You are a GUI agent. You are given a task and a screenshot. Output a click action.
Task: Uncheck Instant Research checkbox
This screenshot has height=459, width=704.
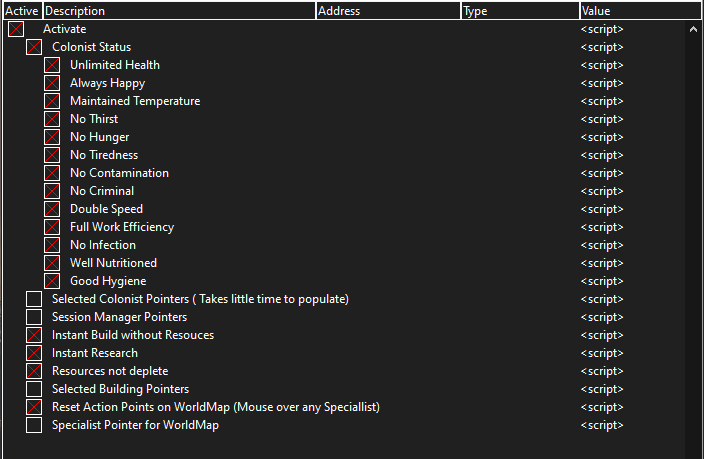[x=34, y=353]
